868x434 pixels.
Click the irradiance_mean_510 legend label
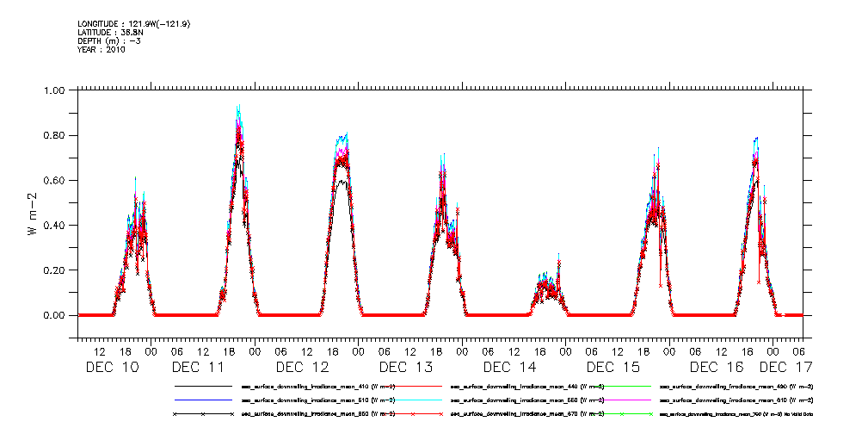click(318, 400)
